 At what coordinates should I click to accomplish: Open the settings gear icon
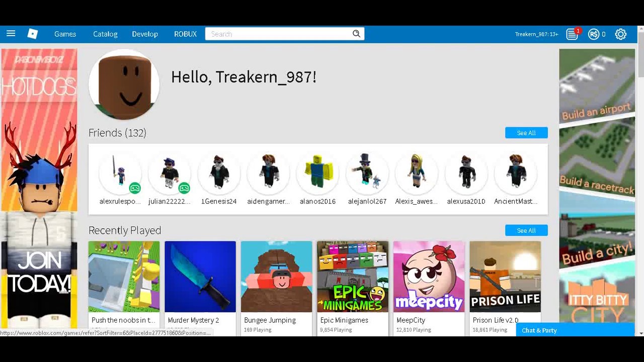[621, 34]
